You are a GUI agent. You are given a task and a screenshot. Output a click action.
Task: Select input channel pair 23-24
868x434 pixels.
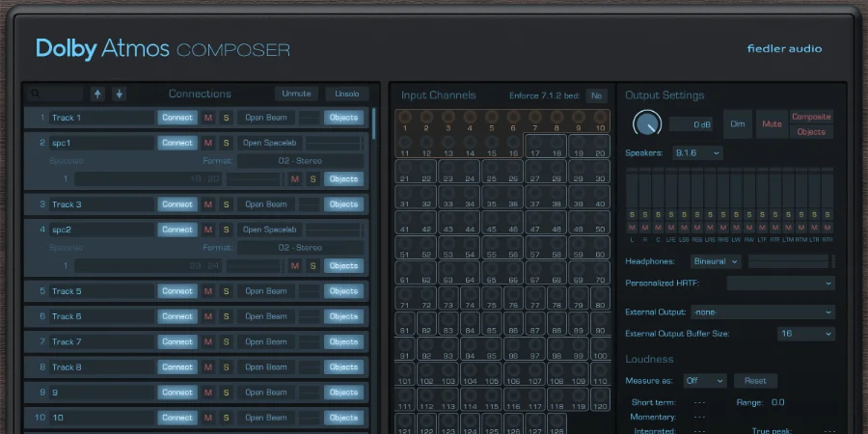458,172
